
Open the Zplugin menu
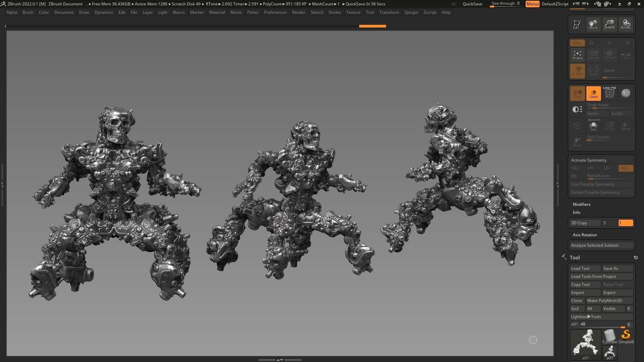coord(411,12)
